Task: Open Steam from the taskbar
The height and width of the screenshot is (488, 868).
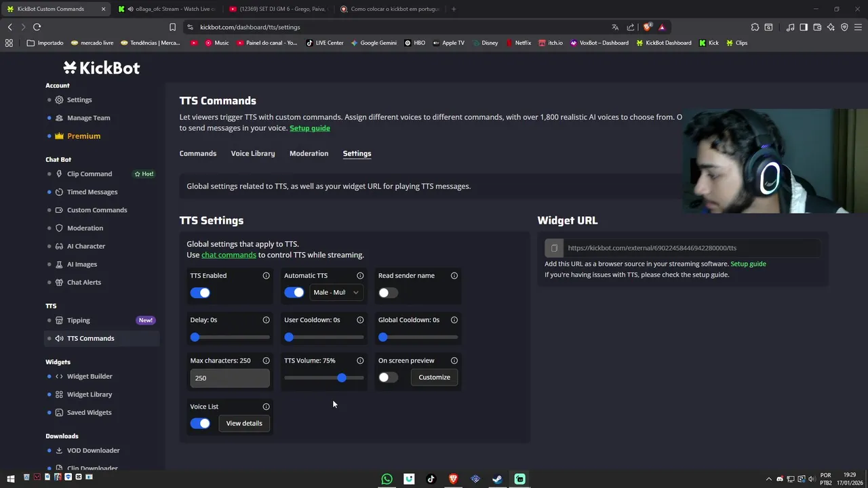Action: tap(497, 479)
